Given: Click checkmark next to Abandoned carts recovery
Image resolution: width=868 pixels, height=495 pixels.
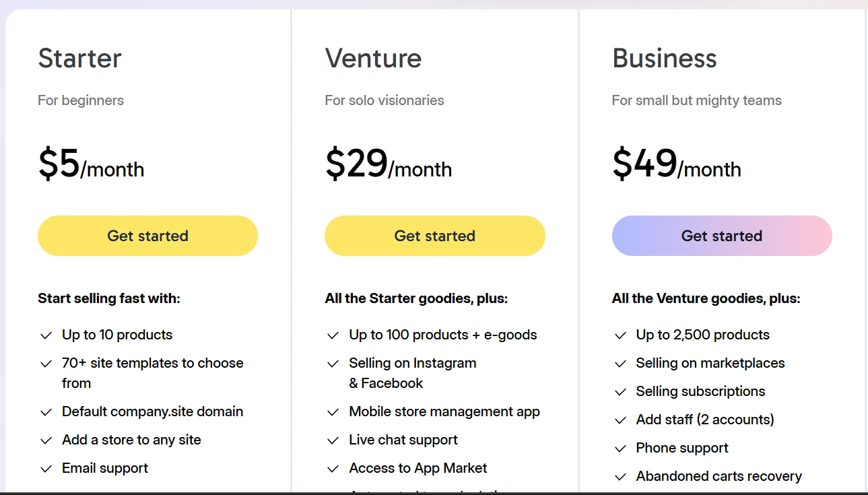Looking at the screenshot, I should click(620, 477).
